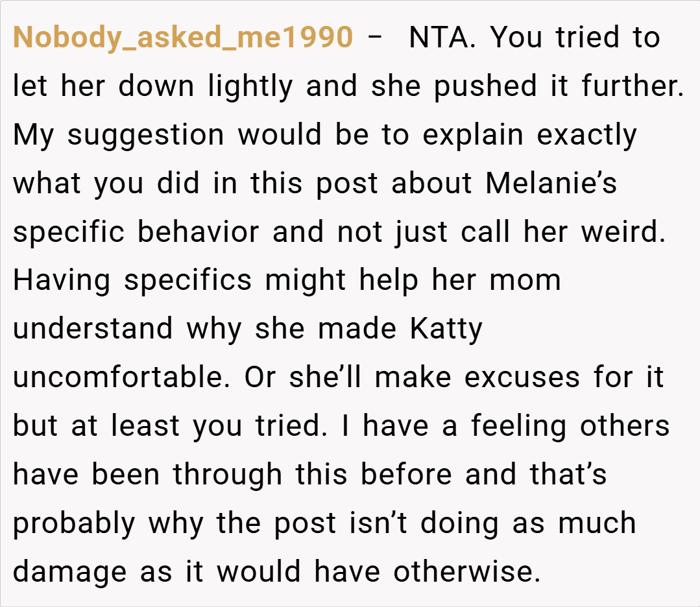Click the "NTA" verdict text

(x=442, y=38)
